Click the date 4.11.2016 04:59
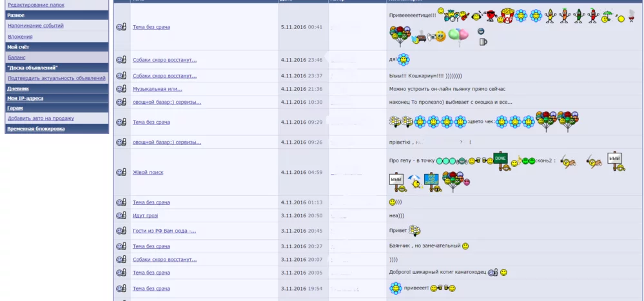The image size is (644, 301). click(302, 173)
